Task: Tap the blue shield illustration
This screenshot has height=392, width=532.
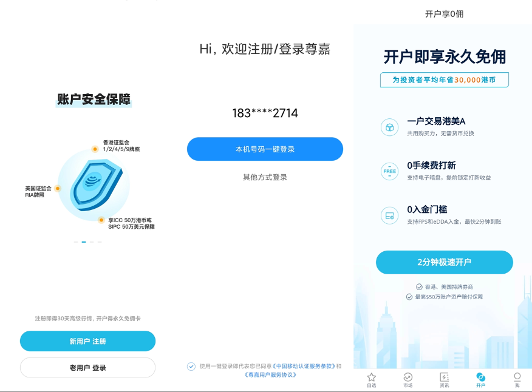Action: pyautogui.click(x=96, y=186)
